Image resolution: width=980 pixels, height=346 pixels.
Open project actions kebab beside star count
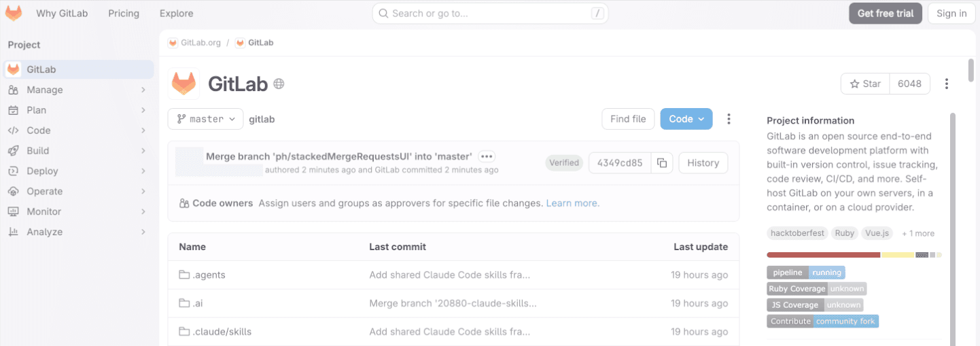point(947,84)
